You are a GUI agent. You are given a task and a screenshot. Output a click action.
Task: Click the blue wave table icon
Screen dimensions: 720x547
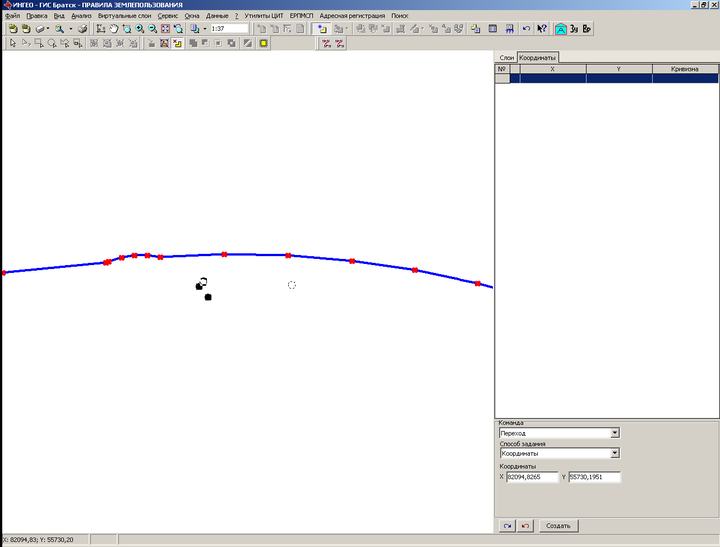(510, 29)
